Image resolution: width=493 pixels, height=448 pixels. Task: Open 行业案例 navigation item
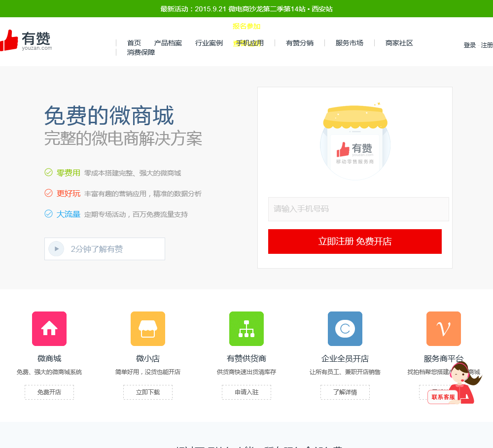[x=209, y=43]
